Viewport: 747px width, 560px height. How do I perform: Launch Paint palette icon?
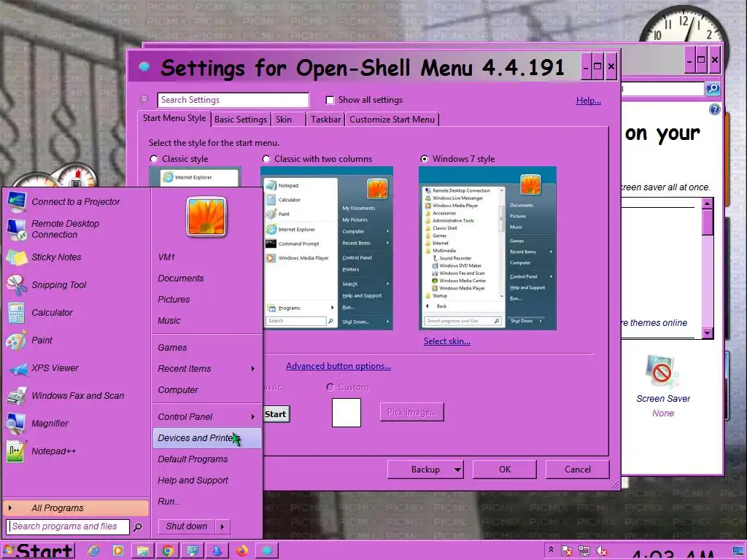tap(18, 341)
